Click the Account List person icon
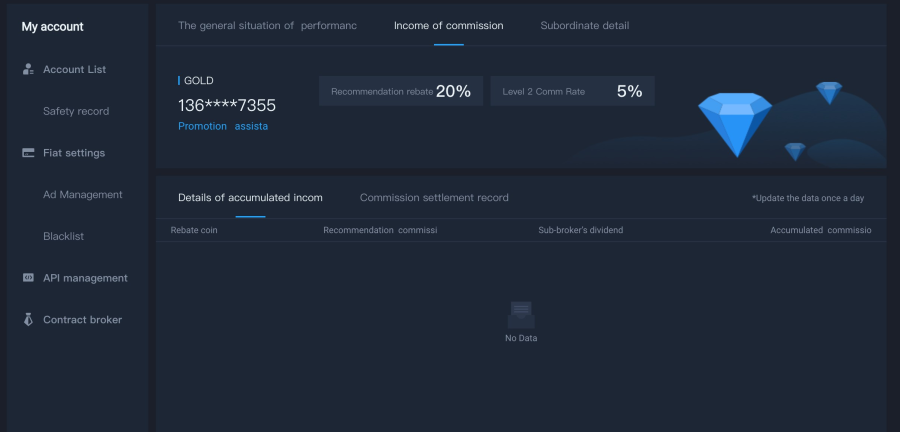This screenshot has height=432, width=900. point(28,69)
